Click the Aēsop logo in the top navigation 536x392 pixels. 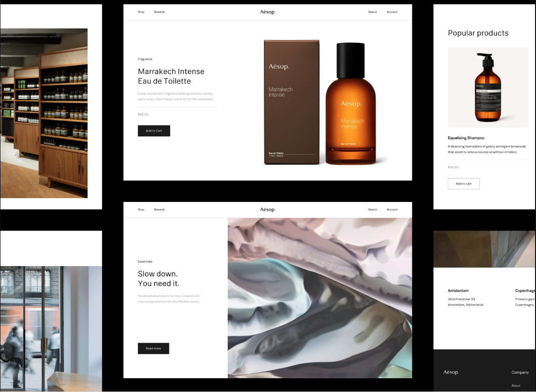(x=268, y=12)
